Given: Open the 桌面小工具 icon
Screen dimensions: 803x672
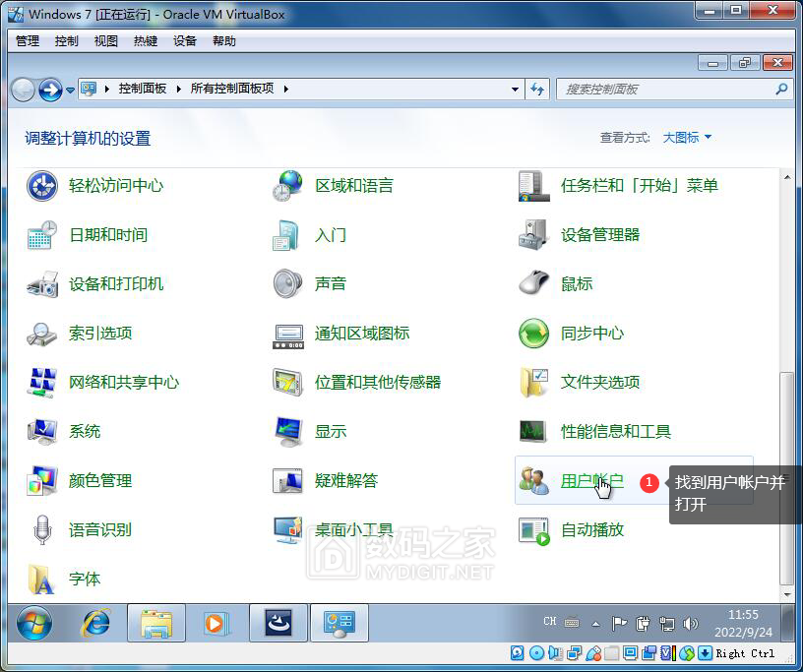Looking at the screenshot, I should (x=287, y=529).
